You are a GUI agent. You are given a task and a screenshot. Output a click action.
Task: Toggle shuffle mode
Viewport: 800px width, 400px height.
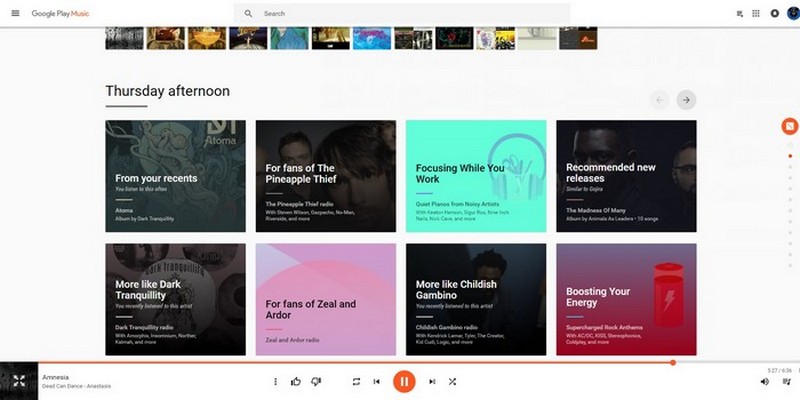click(x=452, y=382)
